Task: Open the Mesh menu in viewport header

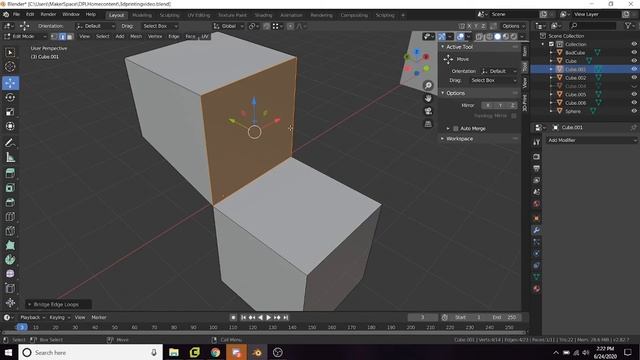Action: [x=136, y=36]
